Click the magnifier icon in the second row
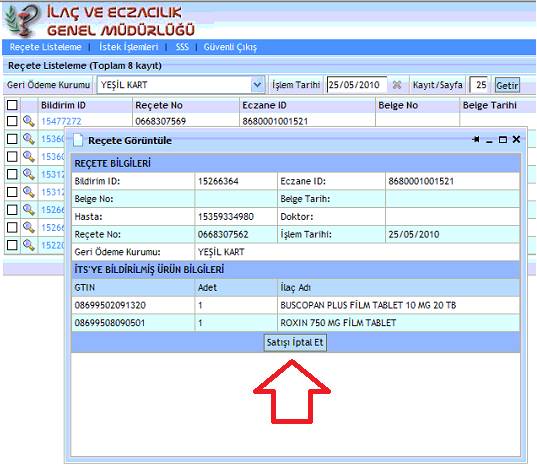Image resolution: width=537 pixels, height=466 pixels. (x=29, y=139)
